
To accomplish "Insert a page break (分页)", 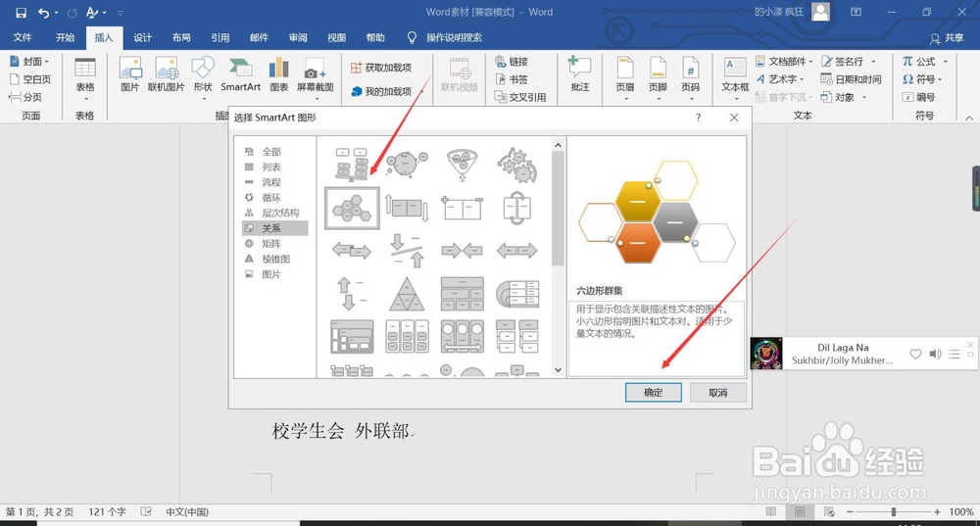I will pyautogui.click(x=25, y=97).
